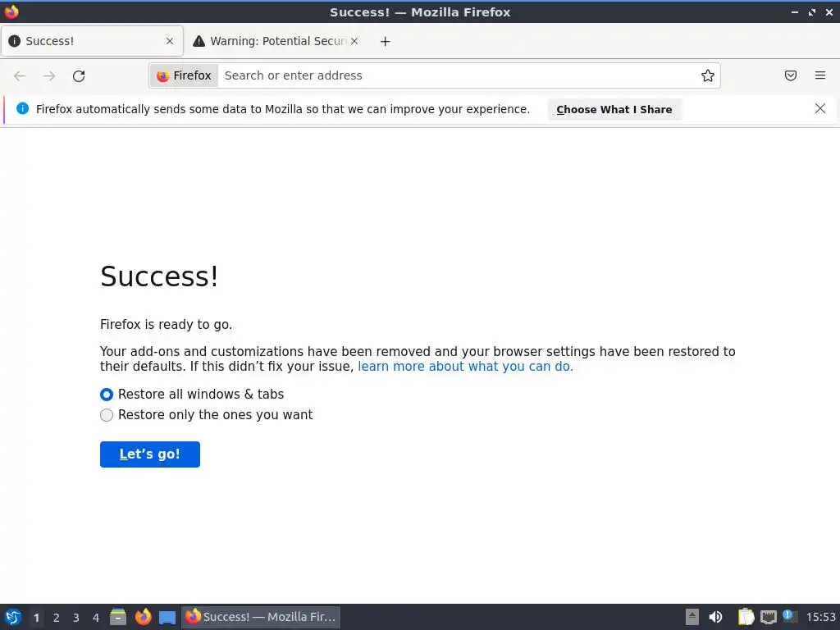This screenshot has height=630, width=840.
Task: Launch Firefox from taskbar quick launcher
Action: click(x=143, y=617)
